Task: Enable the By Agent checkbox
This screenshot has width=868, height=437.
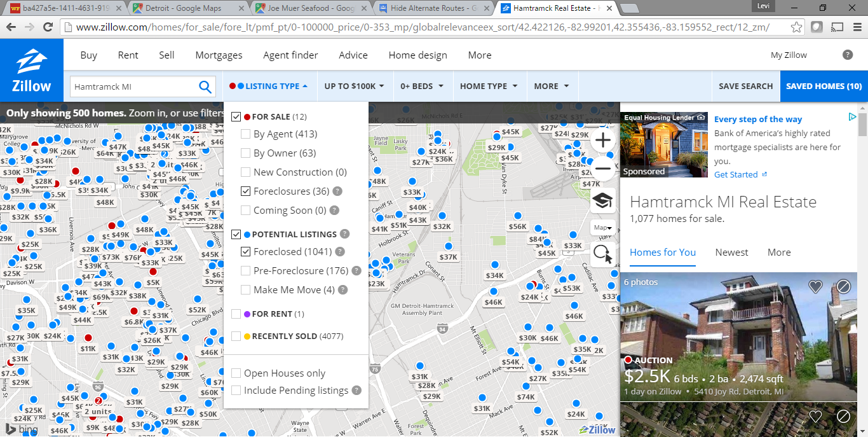Action: coord(245,134)
